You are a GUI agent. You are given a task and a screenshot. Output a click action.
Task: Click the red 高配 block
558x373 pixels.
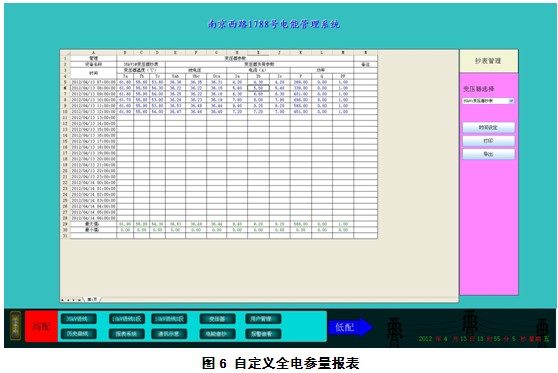point(41,326)
